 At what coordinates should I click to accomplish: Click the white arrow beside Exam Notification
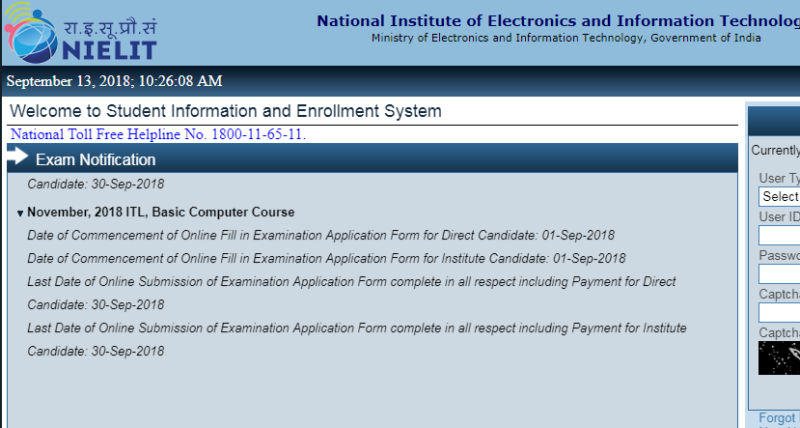18,157
